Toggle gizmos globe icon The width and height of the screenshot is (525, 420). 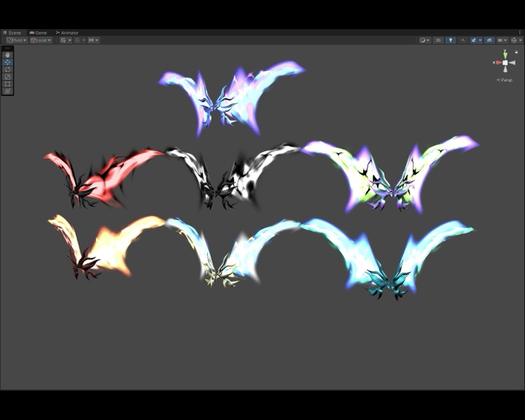(514, 40)
